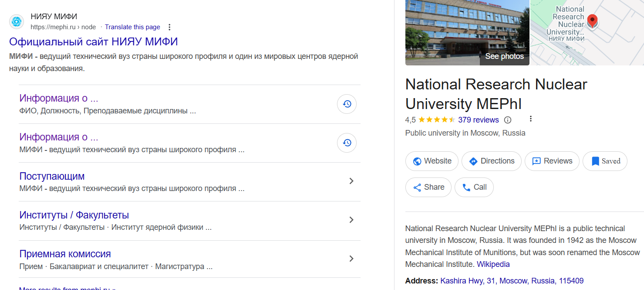Open Официальный сайт НИЯУ МИФИ result title
Image resolution: width=644 pixels, height=290 pixels.
tap(94, 42)
